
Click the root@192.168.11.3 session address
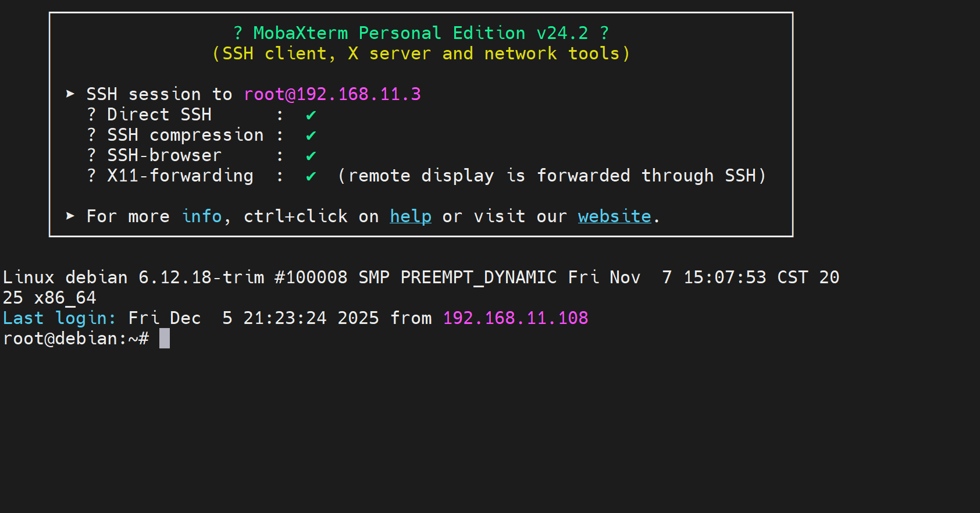(x=332, y=94)
